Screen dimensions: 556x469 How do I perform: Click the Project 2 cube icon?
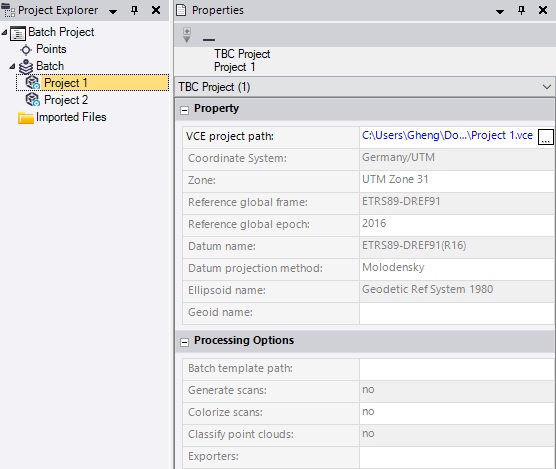point(33,100)
